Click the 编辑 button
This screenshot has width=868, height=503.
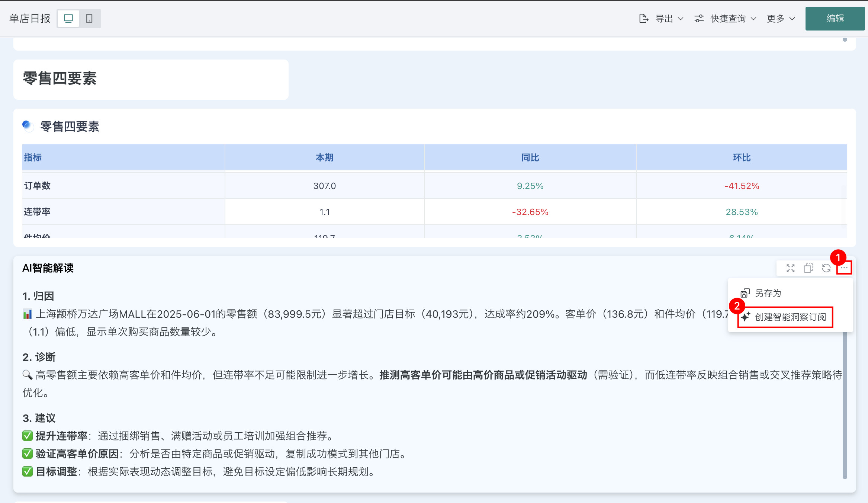(835, 19)
